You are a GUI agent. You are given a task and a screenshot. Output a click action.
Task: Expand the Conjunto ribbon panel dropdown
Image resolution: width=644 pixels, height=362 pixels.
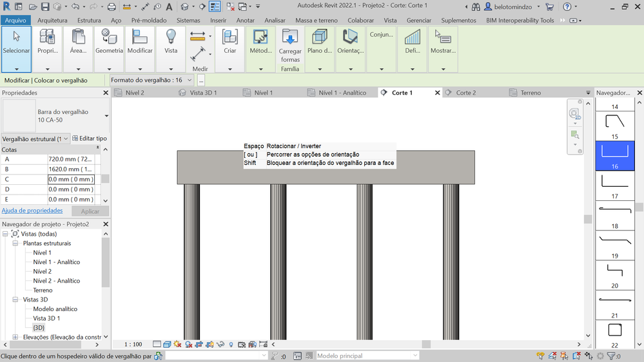click(x=381, y=69)
